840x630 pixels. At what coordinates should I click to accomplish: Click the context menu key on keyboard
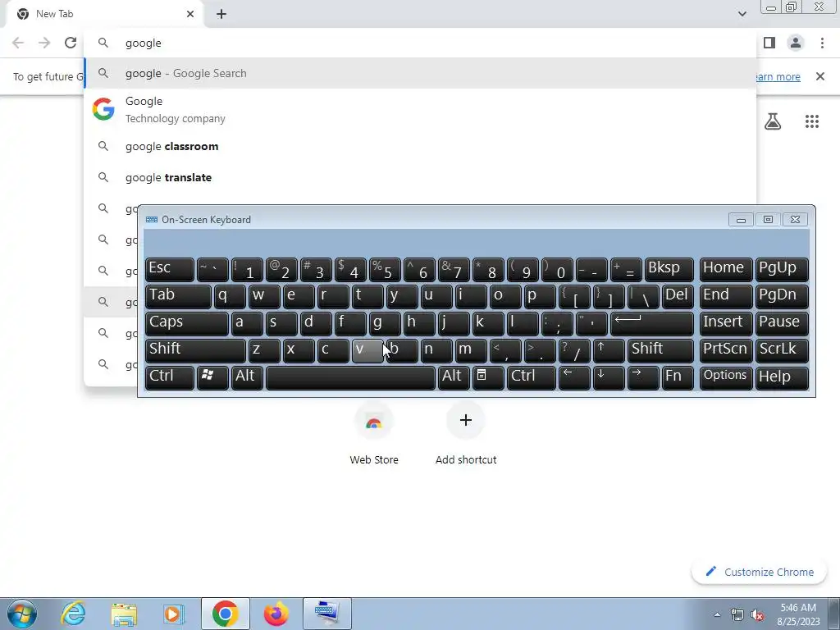[x=488, y=377]
